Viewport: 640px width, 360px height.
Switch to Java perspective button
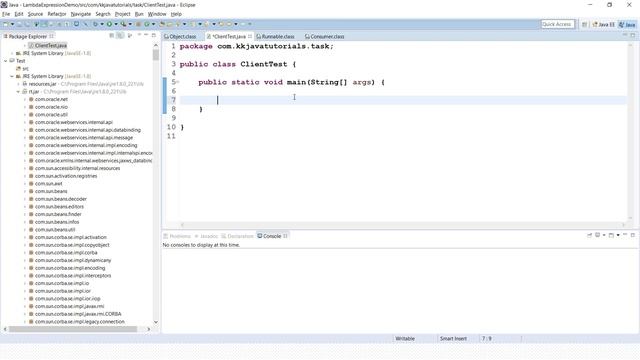pos(627,24)
